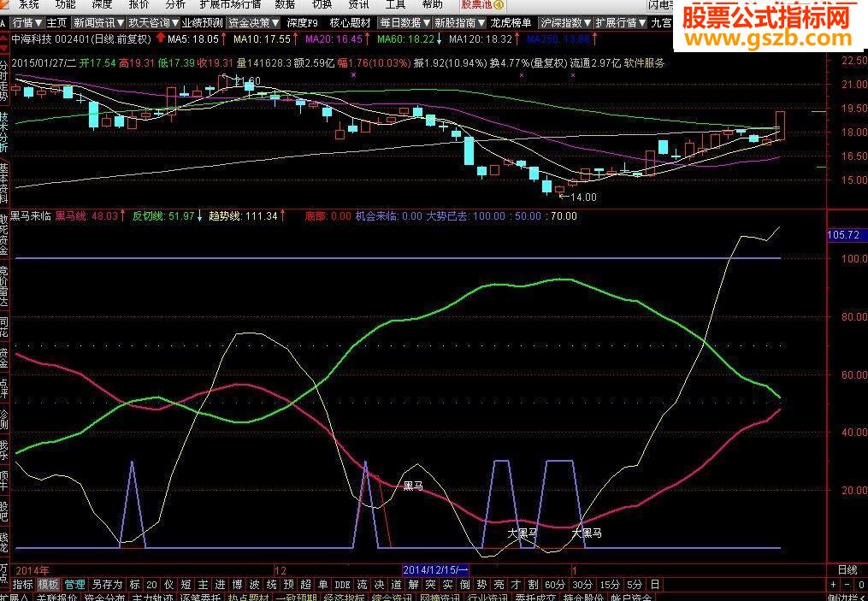Click the 短 indicator shortcut
Image resolution: width=868 pixels, height=601 pixels.
click(x=186, y=585)
